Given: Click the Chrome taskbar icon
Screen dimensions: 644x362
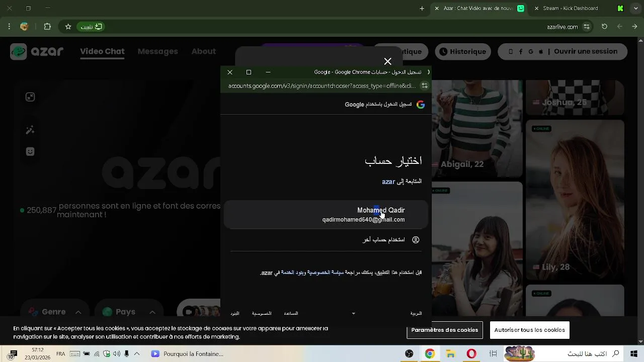Looking at the screenshot, I should [x=429, y=354].
